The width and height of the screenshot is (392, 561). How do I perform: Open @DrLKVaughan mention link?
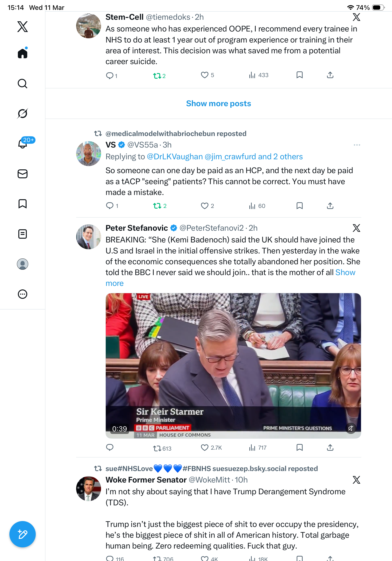(175, 157)
